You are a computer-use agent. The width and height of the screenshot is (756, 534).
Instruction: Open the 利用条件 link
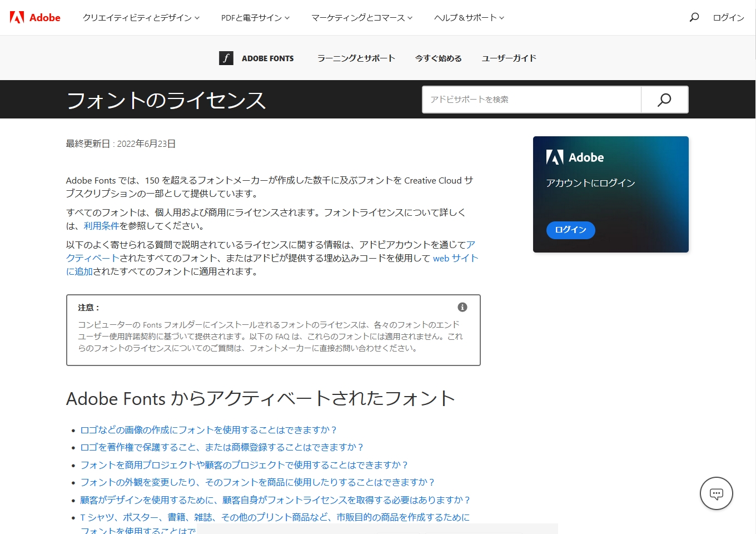point(102,226)
